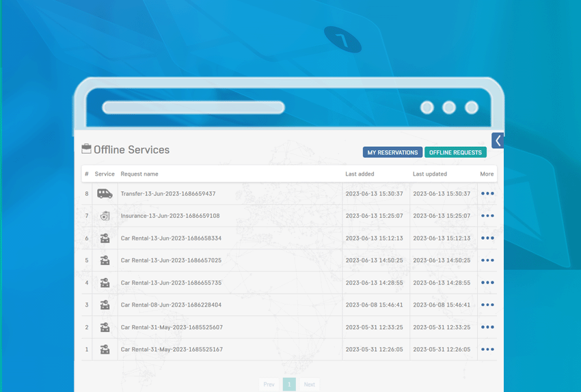Viewport: 581px width, 392px height.
Task: Go to the Prev page
Action: [269, 384]
